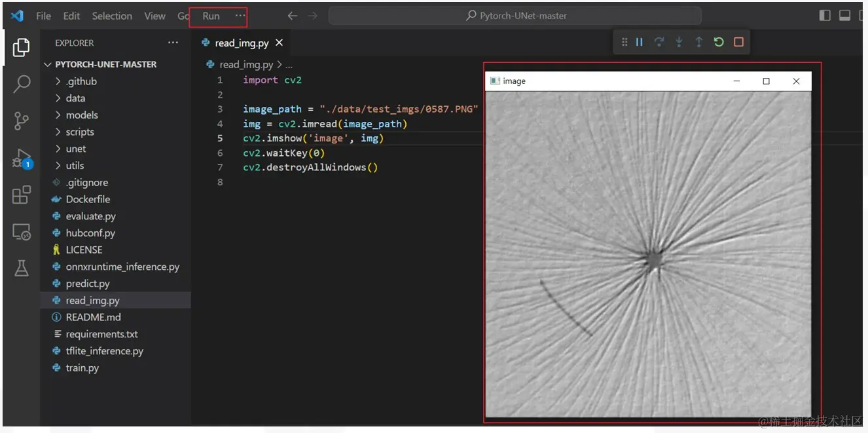Click the cv2.destroyAllWindows() line
Screen dimensions: 868x433
310,167
